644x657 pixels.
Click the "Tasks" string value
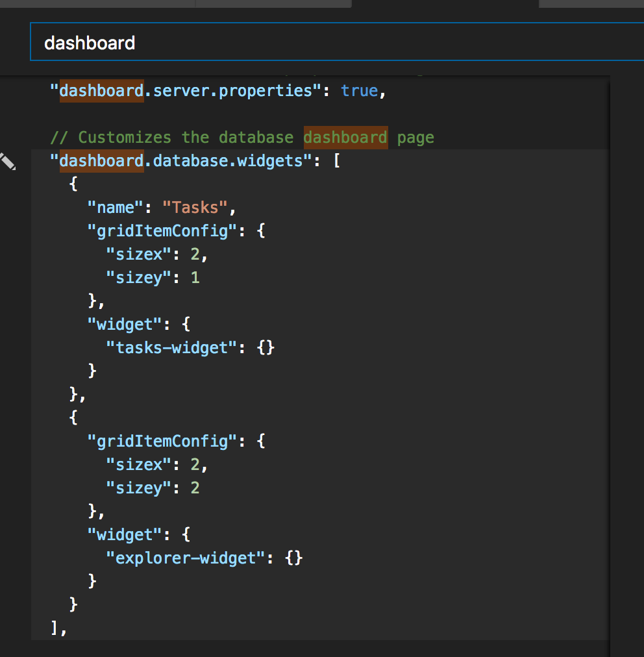(x=195, y=208)
